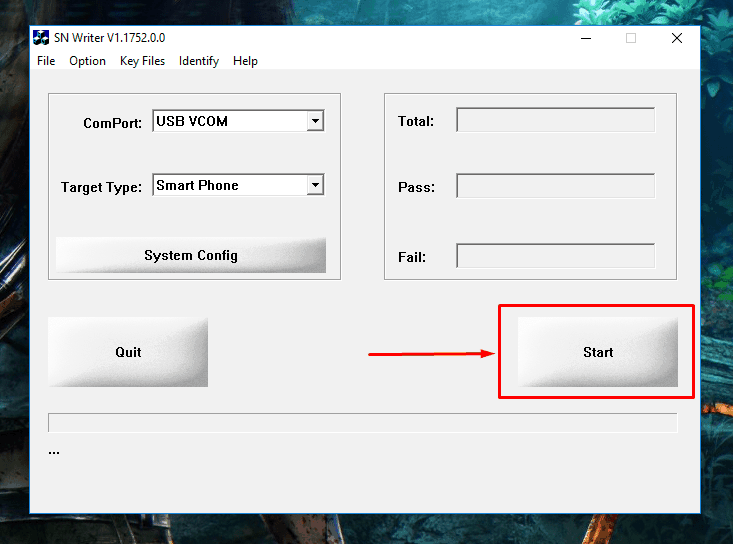Expand the Target Type dropdown arrow
This screenshot has width=733, height=544.
[x=316, y=185]
